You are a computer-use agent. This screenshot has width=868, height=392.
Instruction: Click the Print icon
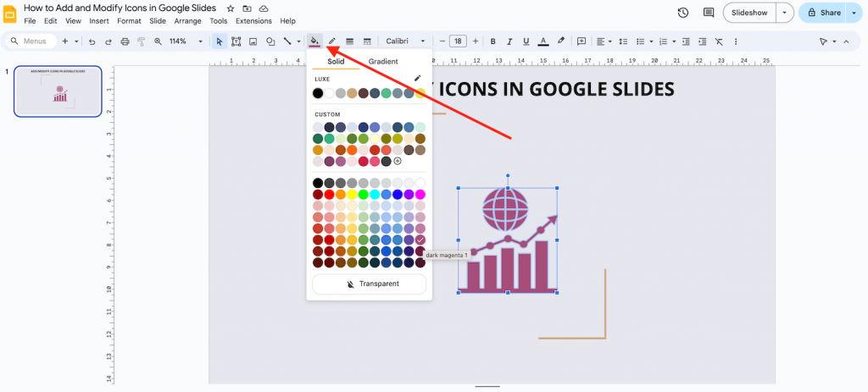pos(125,41)
